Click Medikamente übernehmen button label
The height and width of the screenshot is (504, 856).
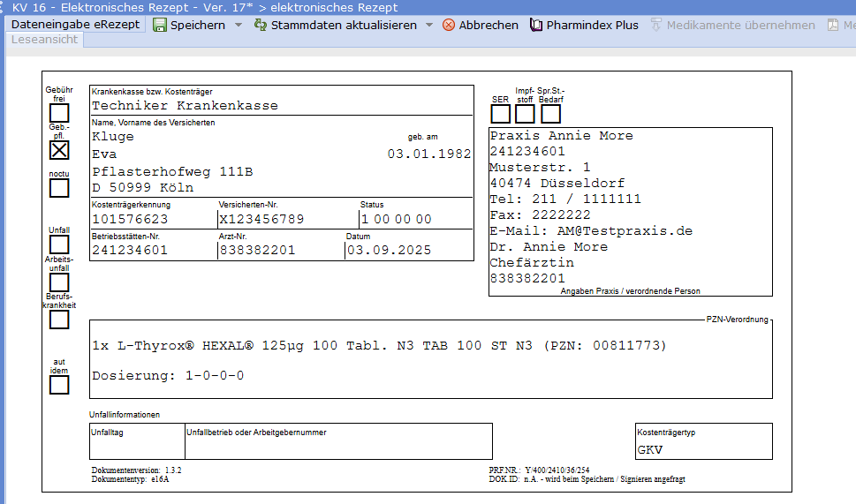741,25
